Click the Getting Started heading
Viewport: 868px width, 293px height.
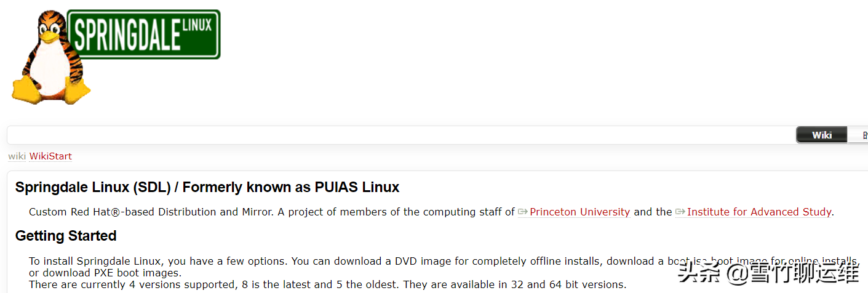pos(66,236)
